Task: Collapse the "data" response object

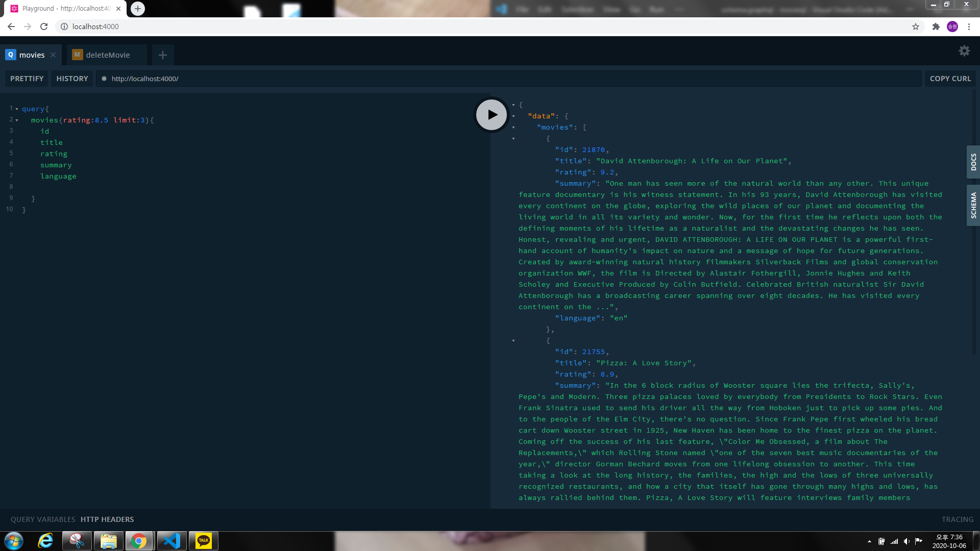Action: pos(513,116)
